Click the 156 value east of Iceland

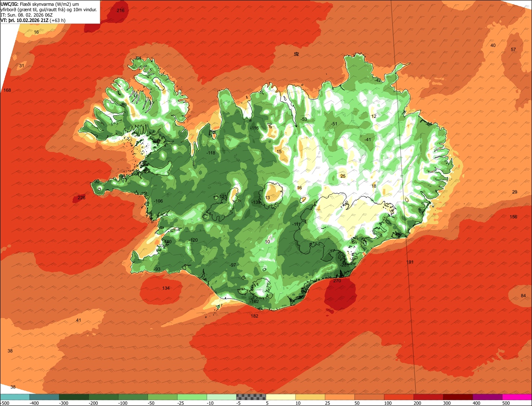[x=513, y=217]
